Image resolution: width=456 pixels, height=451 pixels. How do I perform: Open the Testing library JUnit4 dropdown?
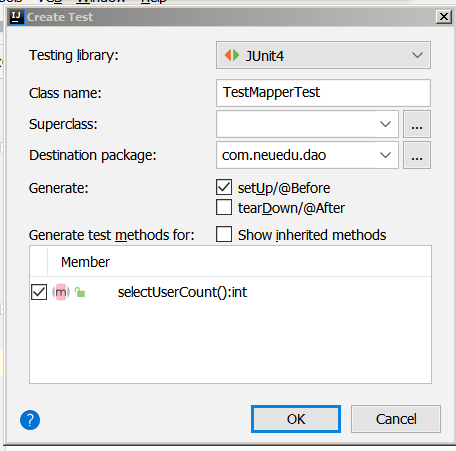tap(323, 55)
